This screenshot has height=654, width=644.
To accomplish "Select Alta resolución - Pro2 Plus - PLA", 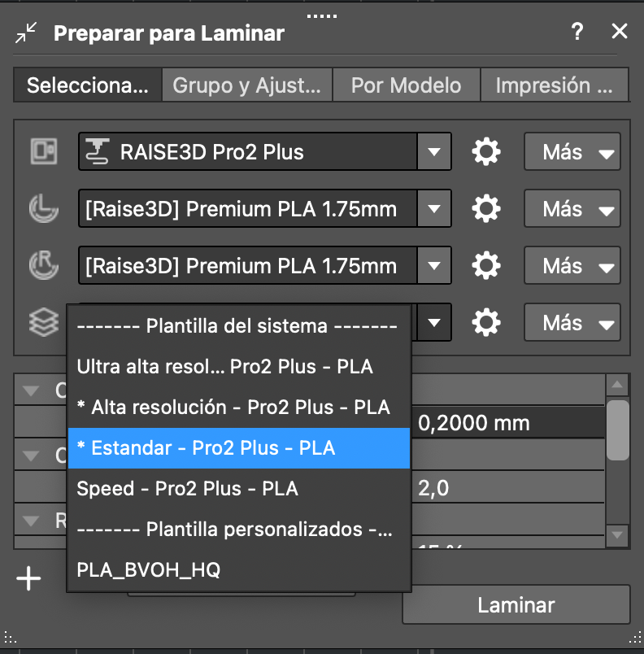I will [x=233, y=408].
